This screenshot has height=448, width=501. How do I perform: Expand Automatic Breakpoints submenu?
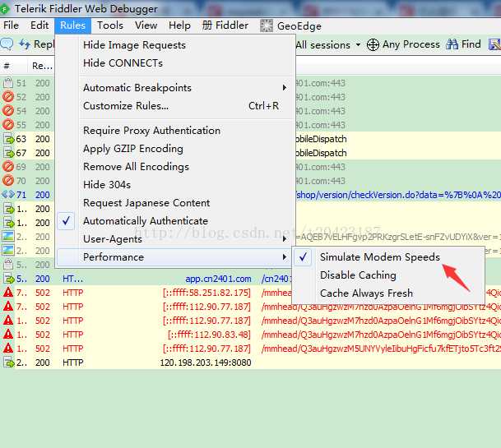pyautogui.click(x=174, y=87)
